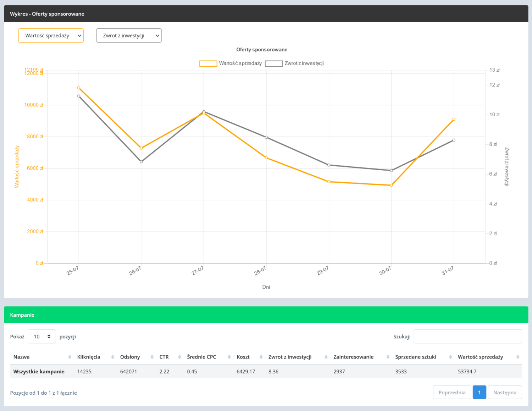
Task: Click the Następna pagination button
Action: tap(505, 392)
